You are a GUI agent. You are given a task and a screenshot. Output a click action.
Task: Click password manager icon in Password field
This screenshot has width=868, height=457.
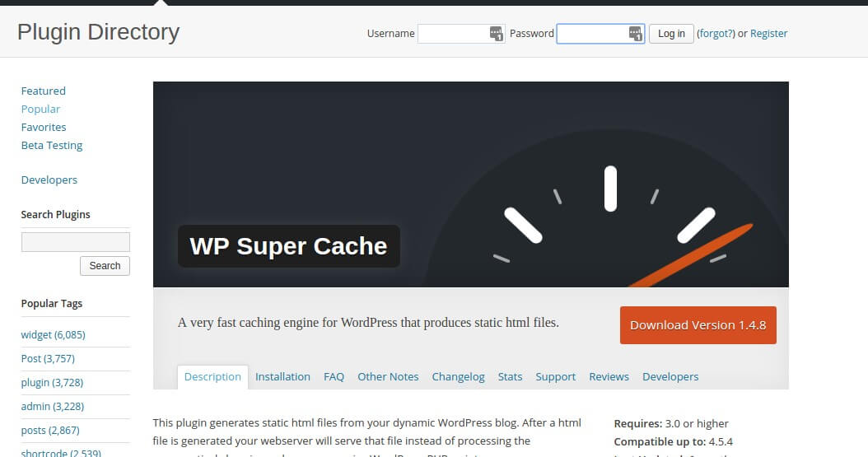(636, 34)
